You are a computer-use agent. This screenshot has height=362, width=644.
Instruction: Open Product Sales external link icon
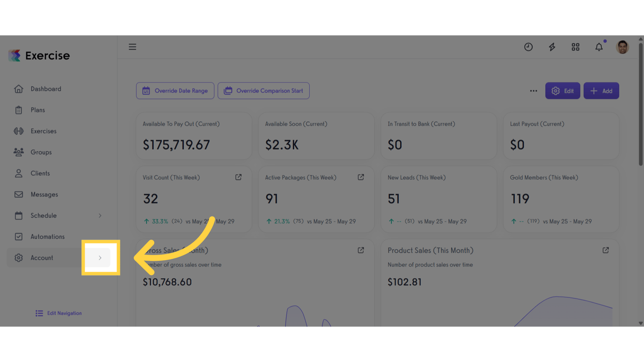coord(605,250)
